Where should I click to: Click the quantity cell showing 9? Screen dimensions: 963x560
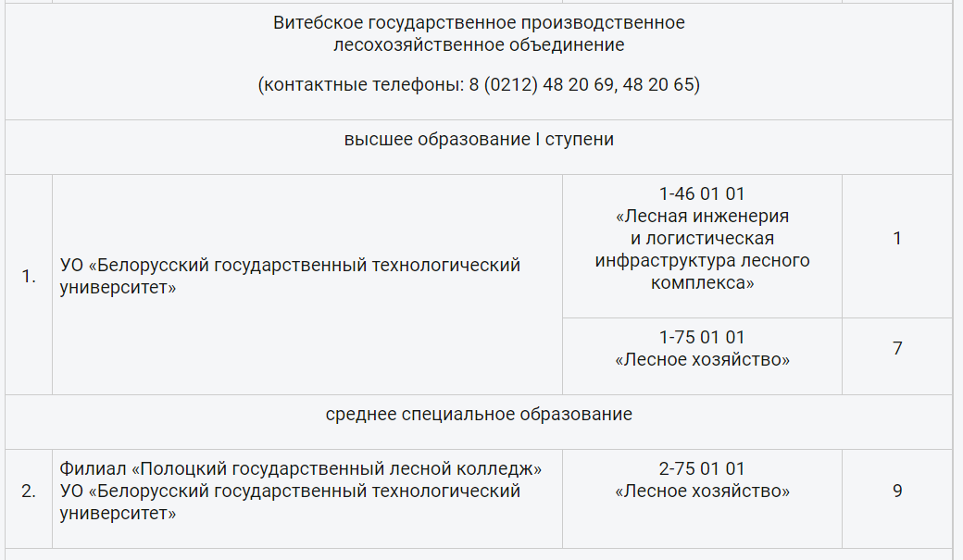896,499
